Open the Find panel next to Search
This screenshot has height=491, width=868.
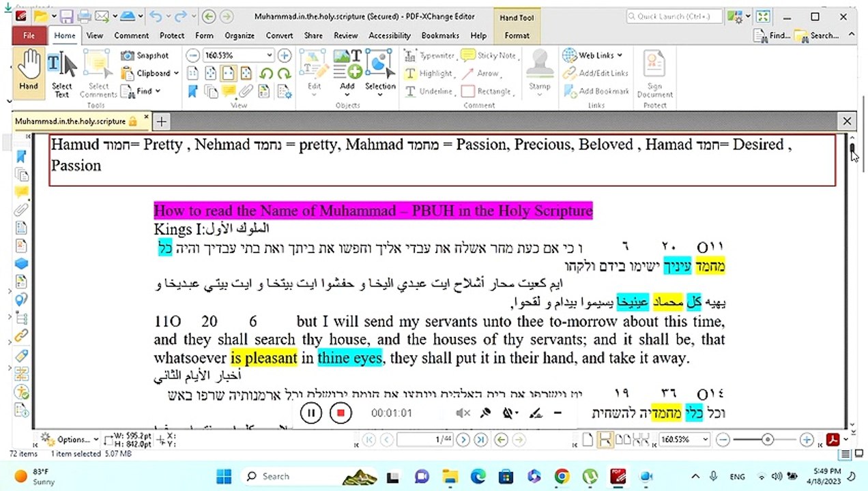click(771, 35)
